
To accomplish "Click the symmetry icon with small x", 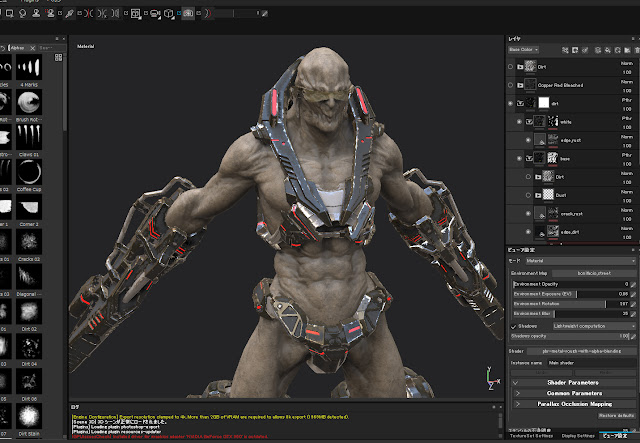I will [102, 13].
